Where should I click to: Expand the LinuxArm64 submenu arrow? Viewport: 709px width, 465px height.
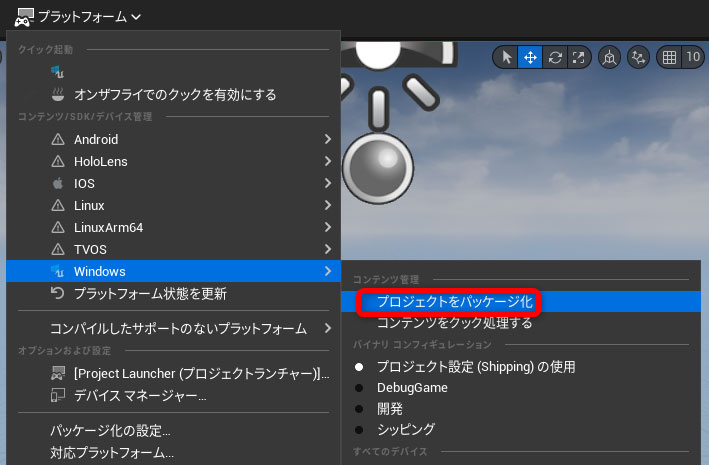328,227
